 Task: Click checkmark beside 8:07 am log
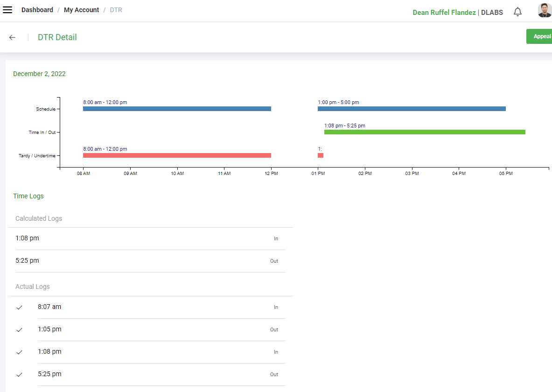coord(19,308)
